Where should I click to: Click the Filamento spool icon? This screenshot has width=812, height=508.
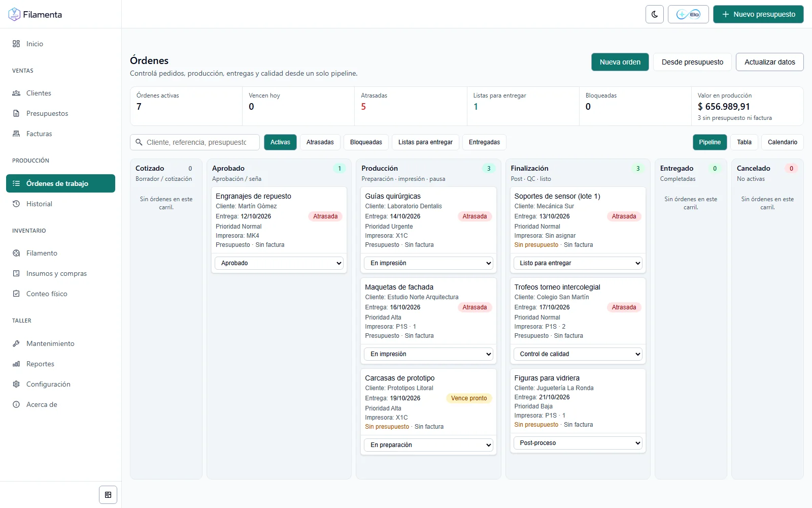pos(16,253)
